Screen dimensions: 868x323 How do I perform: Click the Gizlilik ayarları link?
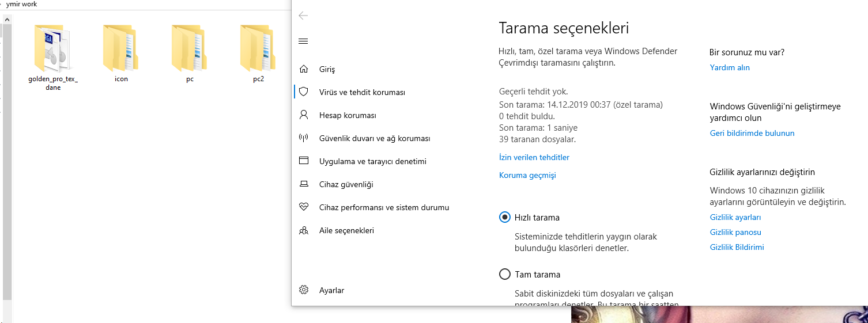[735, 217]
